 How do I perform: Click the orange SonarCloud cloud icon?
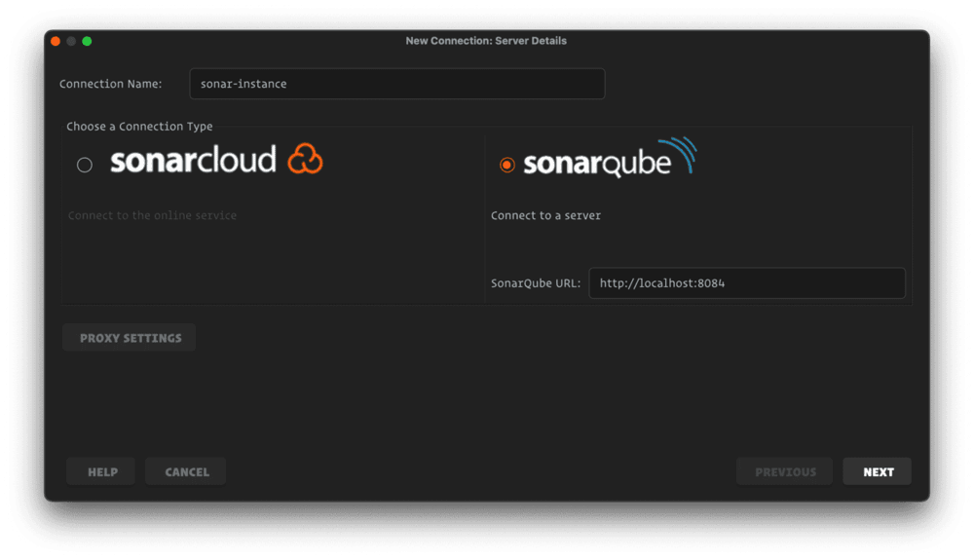point(305,159)
